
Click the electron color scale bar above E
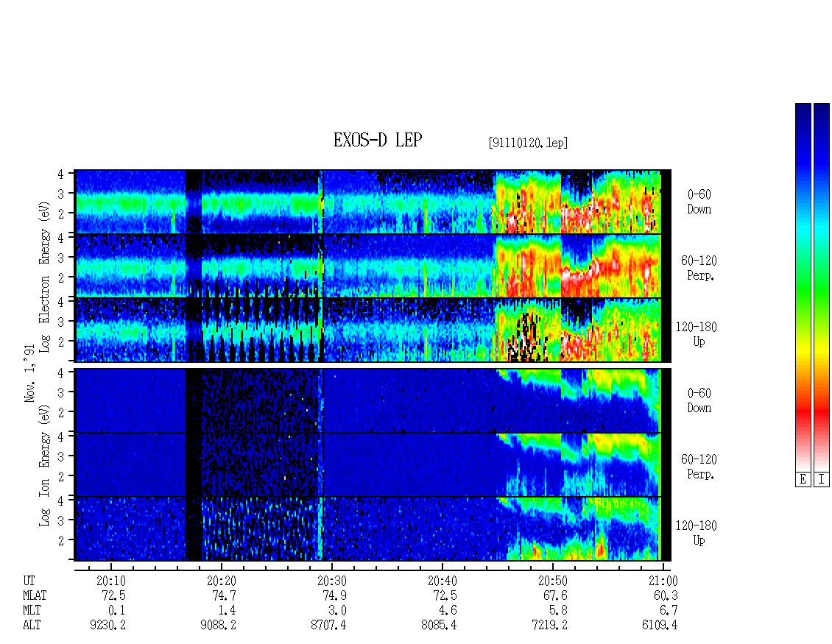803,287
